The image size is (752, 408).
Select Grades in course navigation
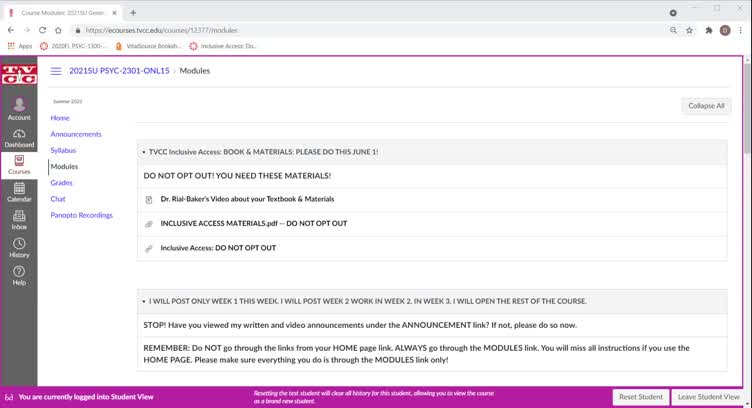click(x=61, y=183)
